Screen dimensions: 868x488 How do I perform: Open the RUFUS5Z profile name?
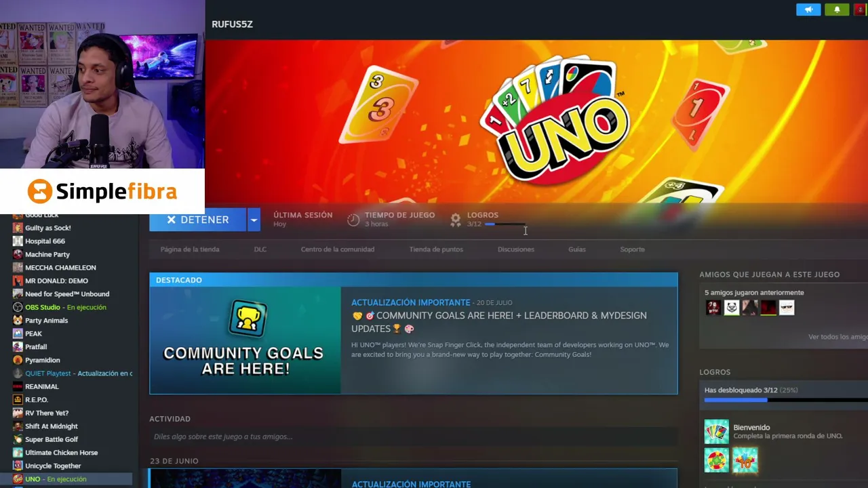232,24
